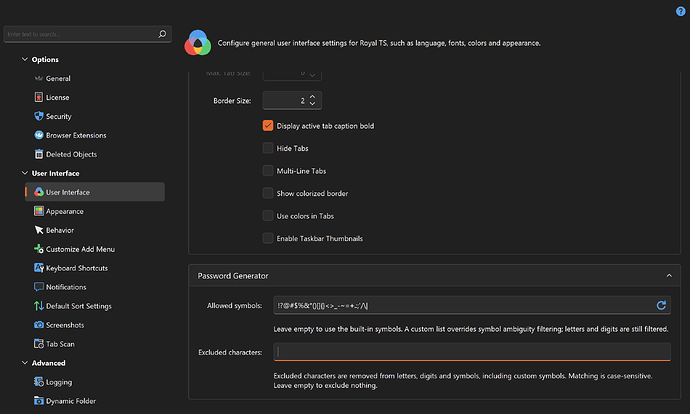This screenshot has width=690, height=414.
Task: Enable the Taskbar Thumbnails checkbox
Action: point(268,238)
